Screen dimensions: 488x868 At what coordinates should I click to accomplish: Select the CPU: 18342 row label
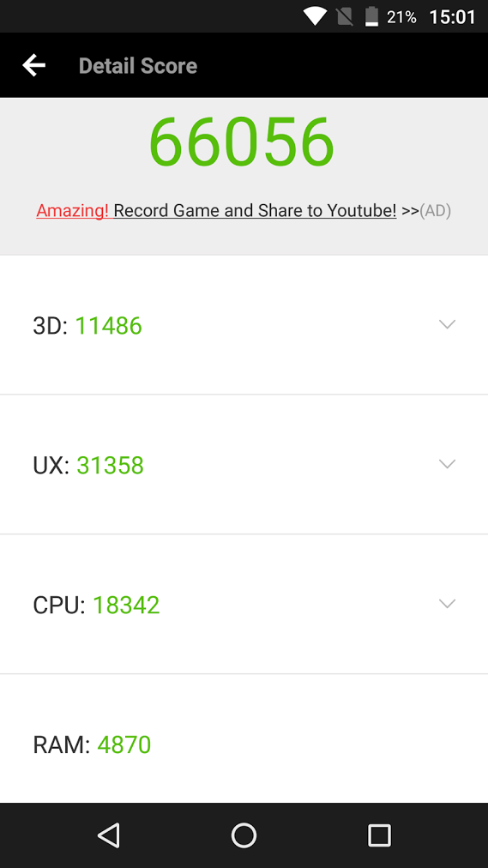click(x=96, y=605)
